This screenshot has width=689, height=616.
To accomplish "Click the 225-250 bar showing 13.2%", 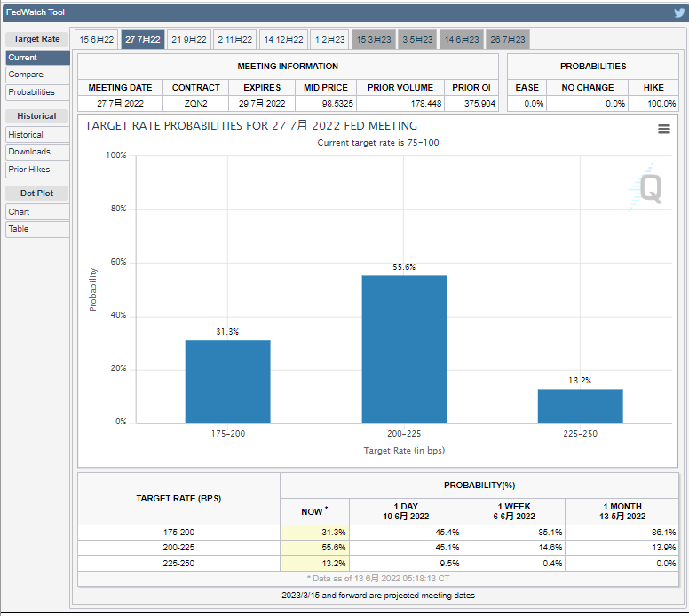I will [x=580, y=406].
